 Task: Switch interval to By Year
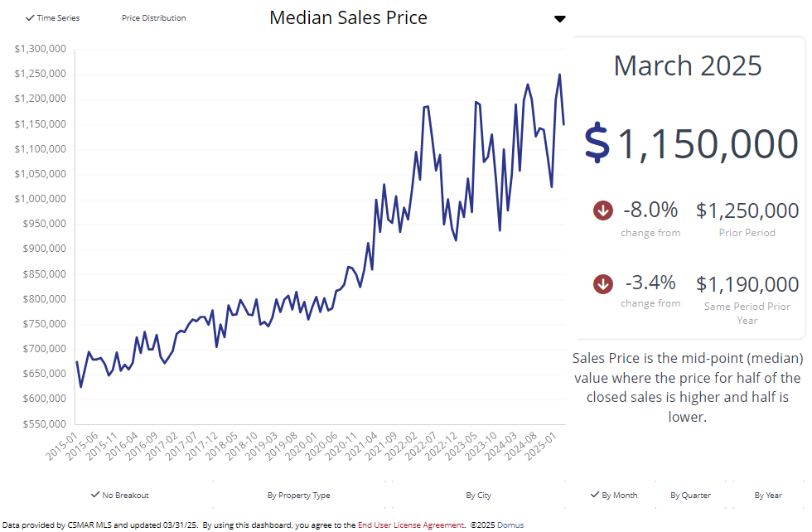tap(768, 495)
